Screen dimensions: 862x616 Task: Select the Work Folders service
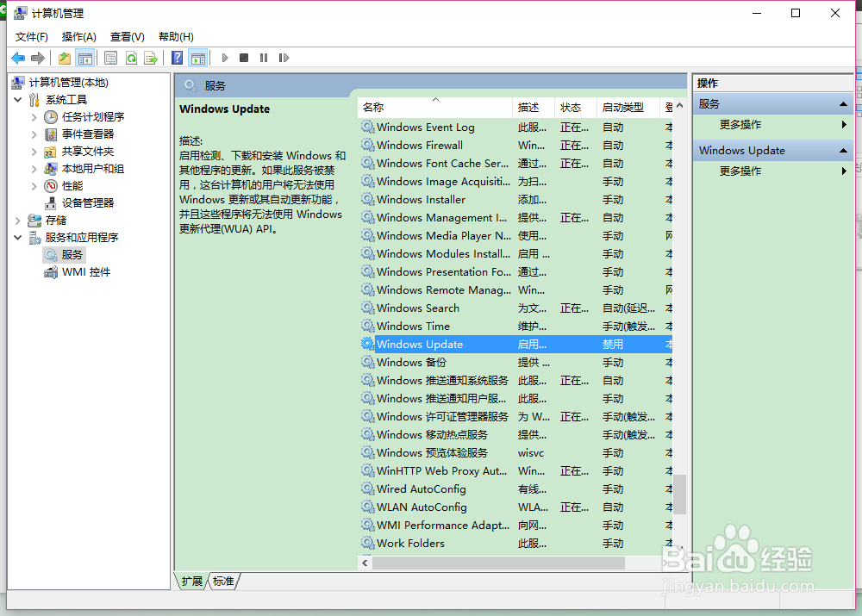[410, 544]
